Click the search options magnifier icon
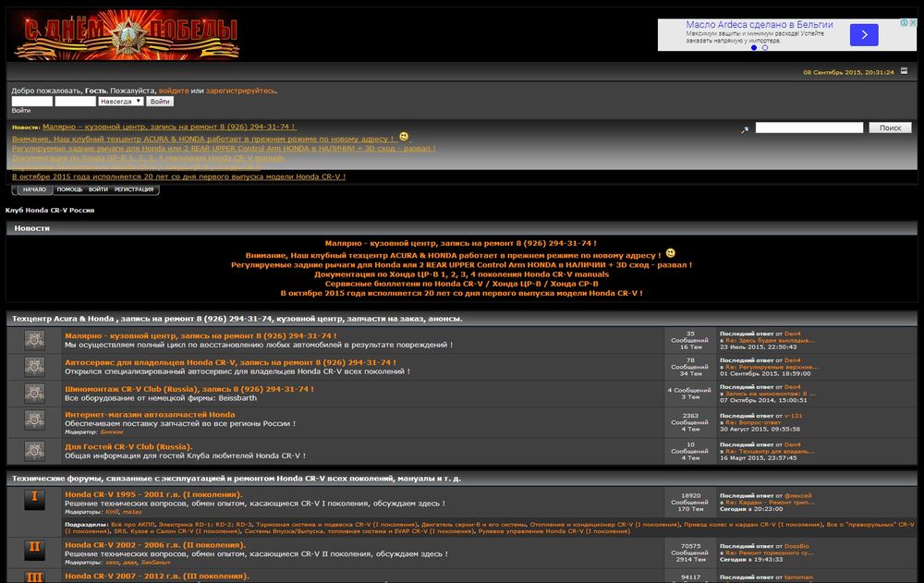Image resolution: width=924 pixels, height=583 pixels. (x=745, y=129)
